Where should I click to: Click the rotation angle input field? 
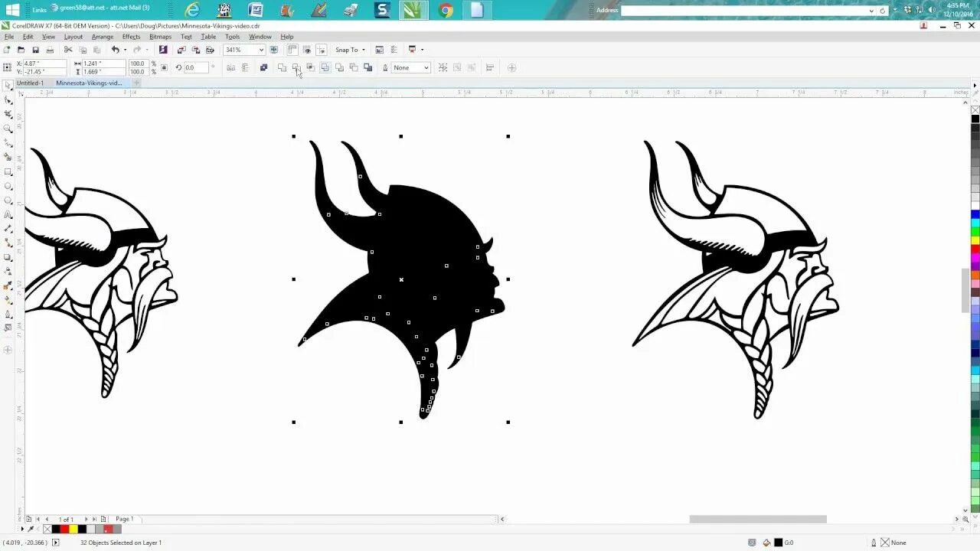pyautogui.click(x=196, y=67)
